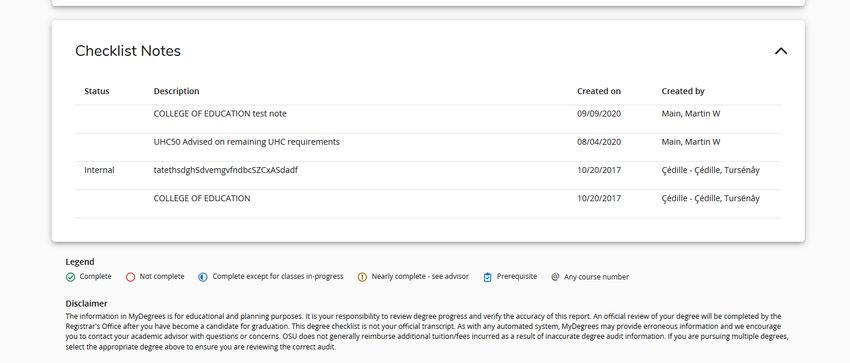850x363 pixels.
Task: Click the yellow Nearly complete legend icon
Action: point(362,277)
